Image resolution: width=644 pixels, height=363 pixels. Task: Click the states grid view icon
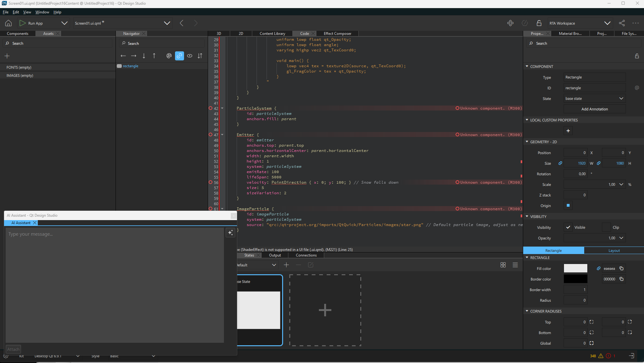pos(503,265)
